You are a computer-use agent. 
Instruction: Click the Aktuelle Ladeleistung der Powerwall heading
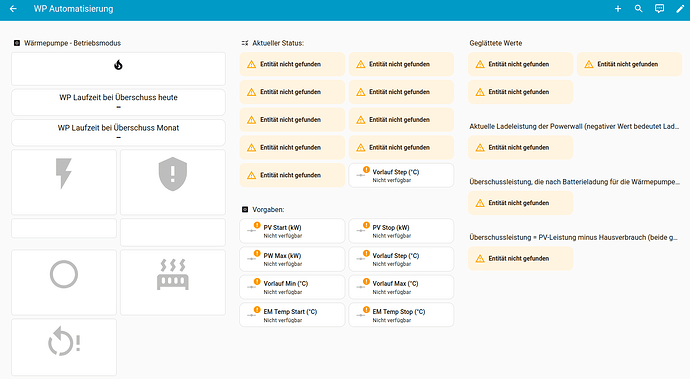click(574, 126)
